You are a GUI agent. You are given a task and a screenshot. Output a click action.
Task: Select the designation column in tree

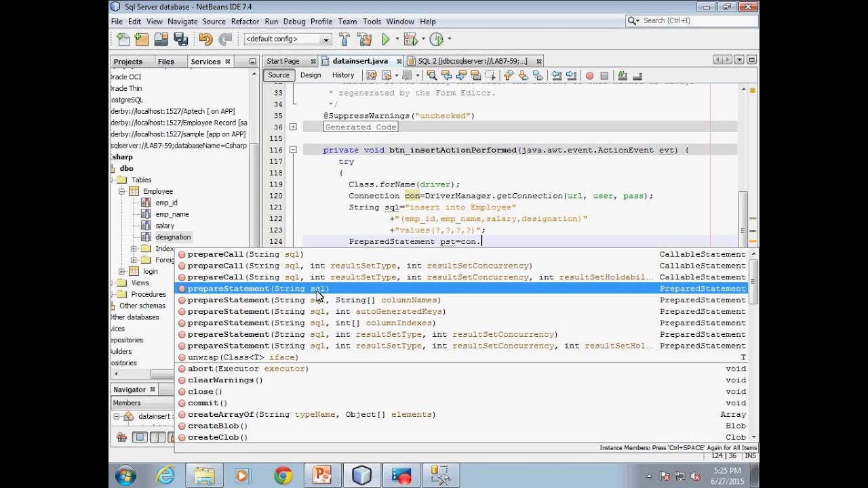point(173,237)
